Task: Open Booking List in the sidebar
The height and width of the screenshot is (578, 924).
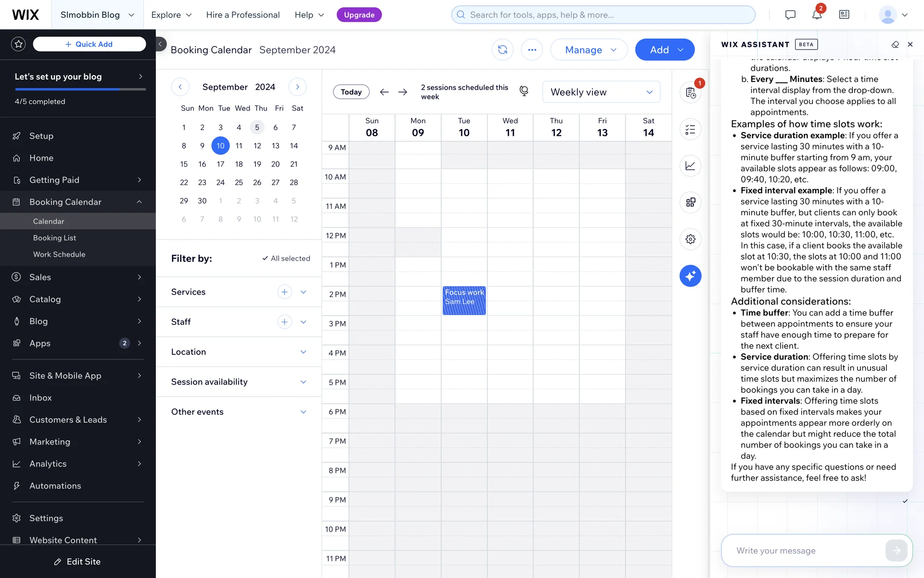Action: (54, 238)
